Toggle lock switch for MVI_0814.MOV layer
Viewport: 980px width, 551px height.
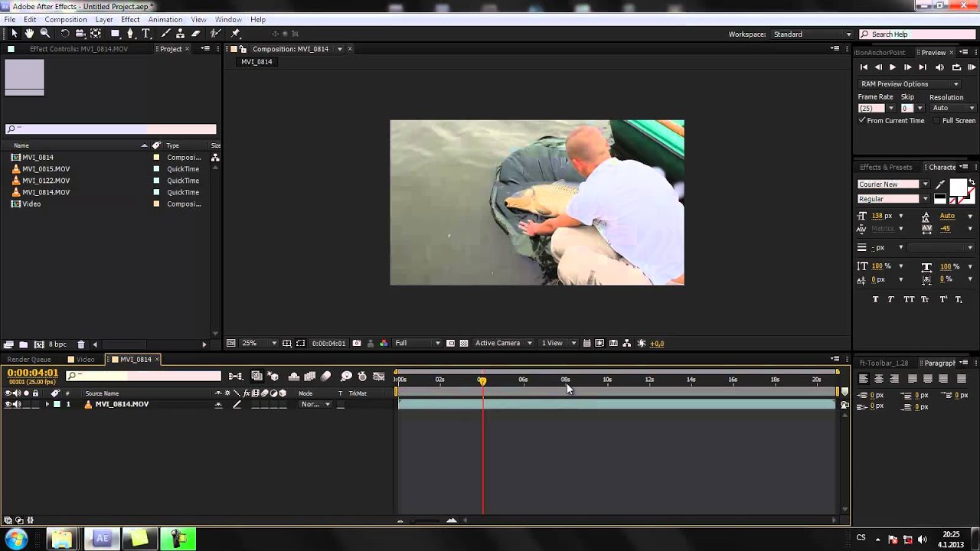click(35, 404)
